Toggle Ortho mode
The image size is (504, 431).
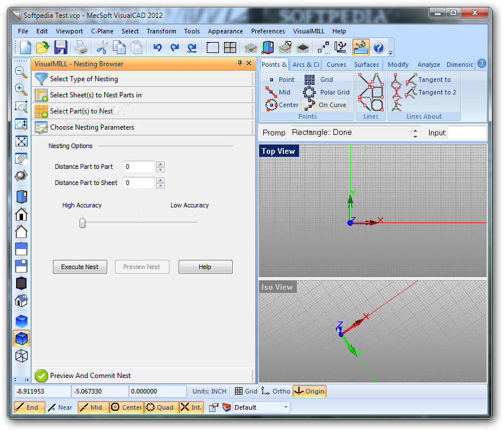276,391
